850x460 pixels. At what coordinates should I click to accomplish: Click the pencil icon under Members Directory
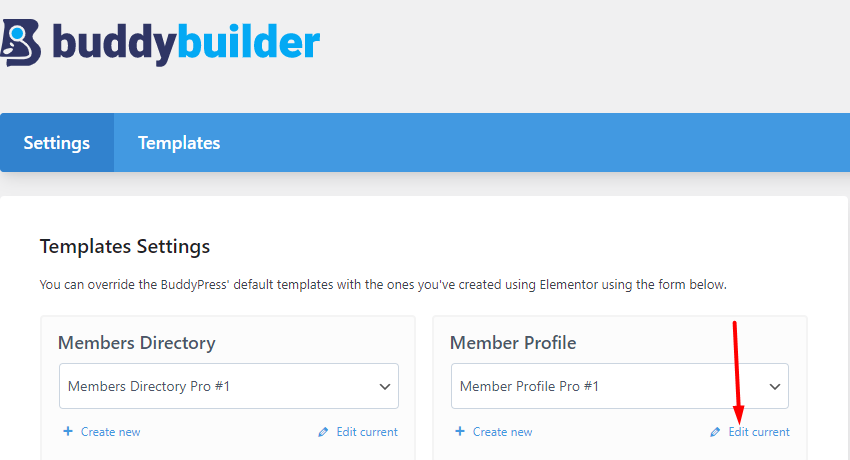pyautogui.click(x=323, y=432)
